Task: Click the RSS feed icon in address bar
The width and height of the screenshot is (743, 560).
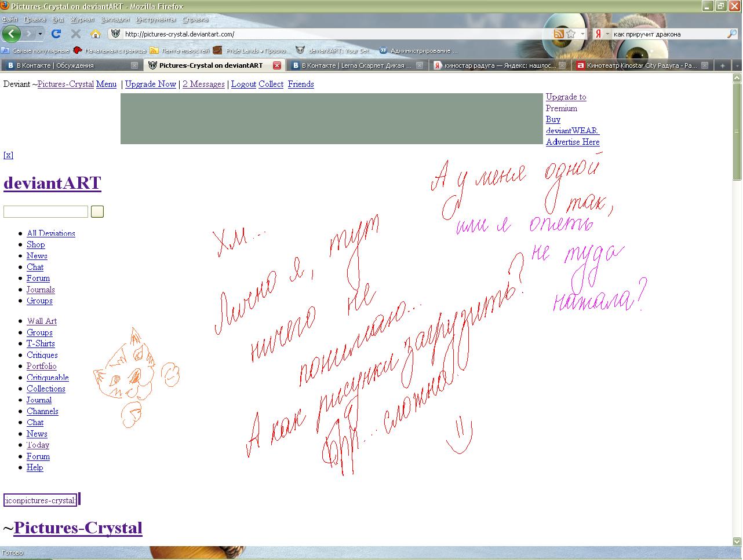Action: click(559, 34)
